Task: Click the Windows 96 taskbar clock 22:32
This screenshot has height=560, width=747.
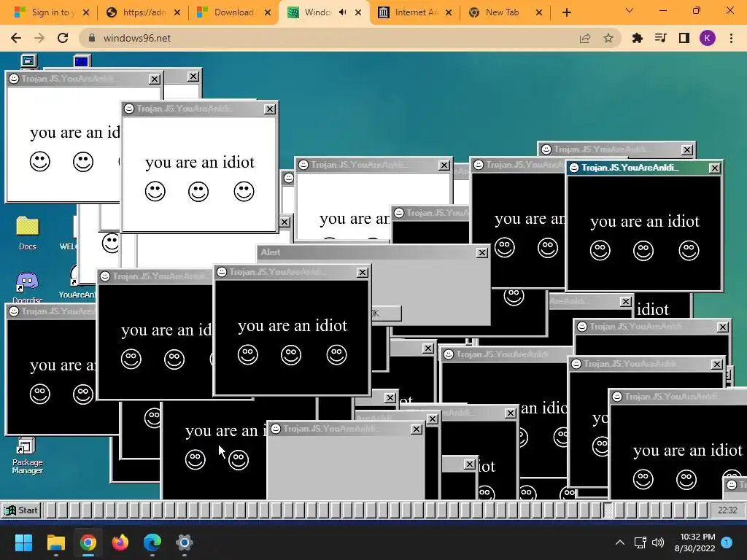Action: click(x=727, y=510)
